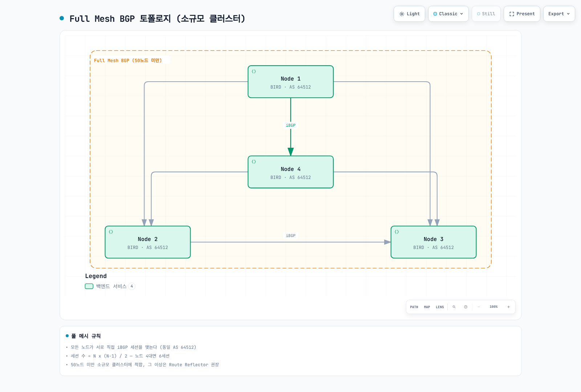Click the code icon on Node 4
Image resolution: width=581 pixels, height=392 pixels.
pyautogui.click(x=254, y=162)
